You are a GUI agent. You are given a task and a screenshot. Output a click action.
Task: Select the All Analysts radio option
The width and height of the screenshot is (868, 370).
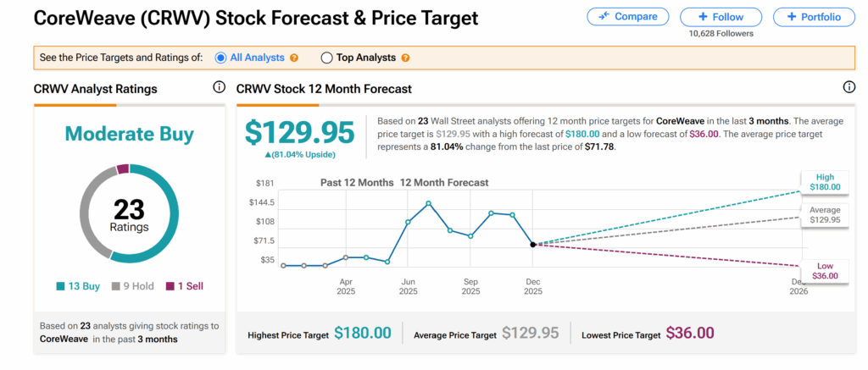tap(220, 58)
